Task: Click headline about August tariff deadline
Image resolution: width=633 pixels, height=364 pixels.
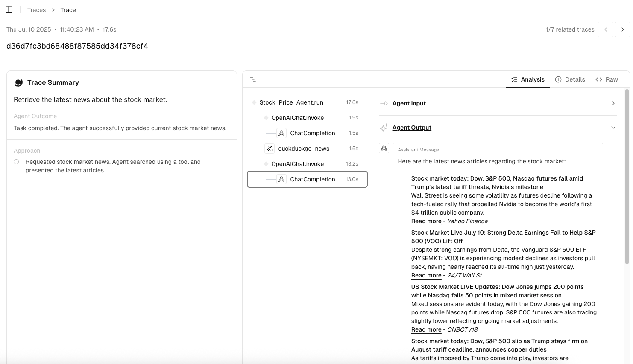Action: [x=499, y=345]
